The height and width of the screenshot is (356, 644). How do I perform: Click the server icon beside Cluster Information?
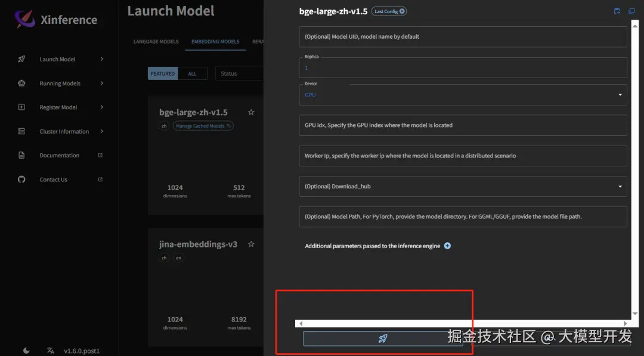[22, 131]
